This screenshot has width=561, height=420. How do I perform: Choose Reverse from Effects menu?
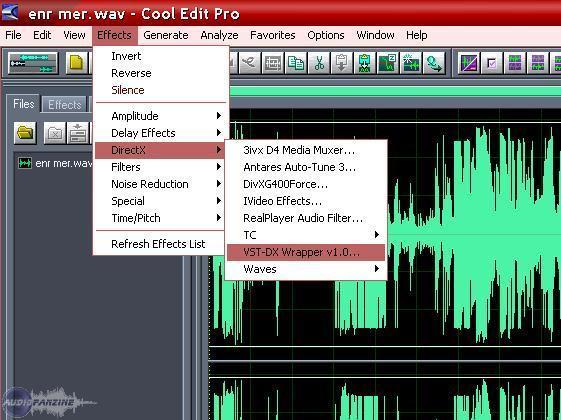pyautogui.click(x=161, y=73)
